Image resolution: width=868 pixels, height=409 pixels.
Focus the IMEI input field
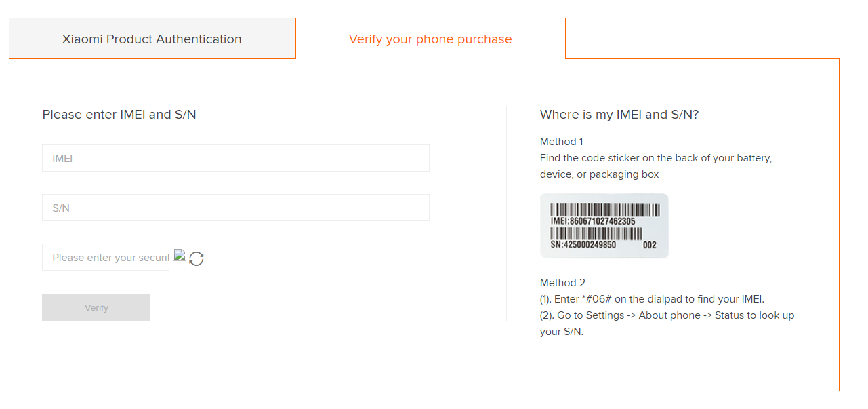(235, 158)
